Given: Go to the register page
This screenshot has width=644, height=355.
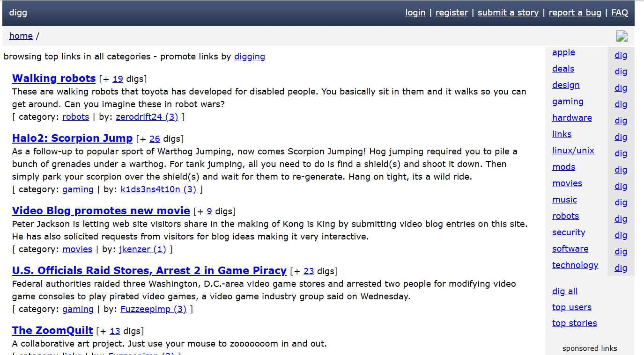Looking at the screenshot, I should [452, 13].
